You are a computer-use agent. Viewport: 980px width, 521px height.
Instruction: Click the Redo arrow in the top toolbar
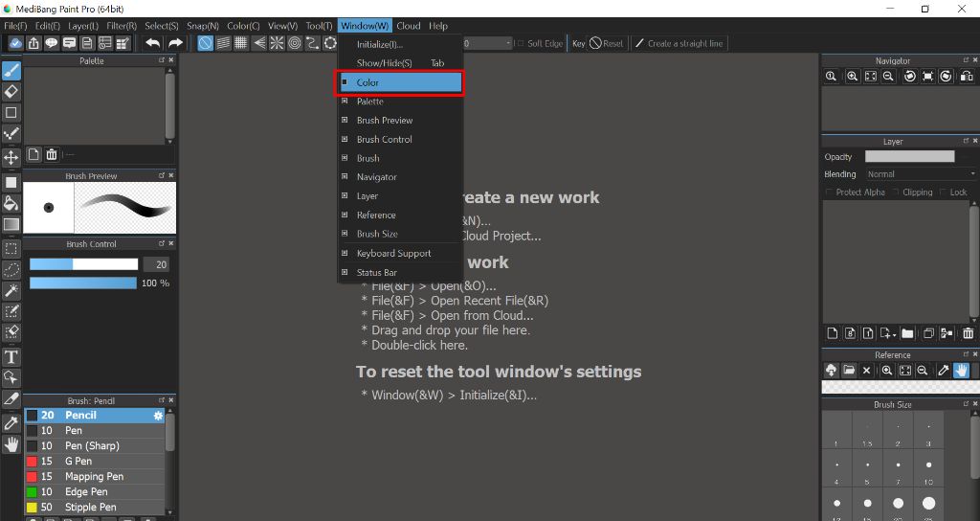[176, 43]
